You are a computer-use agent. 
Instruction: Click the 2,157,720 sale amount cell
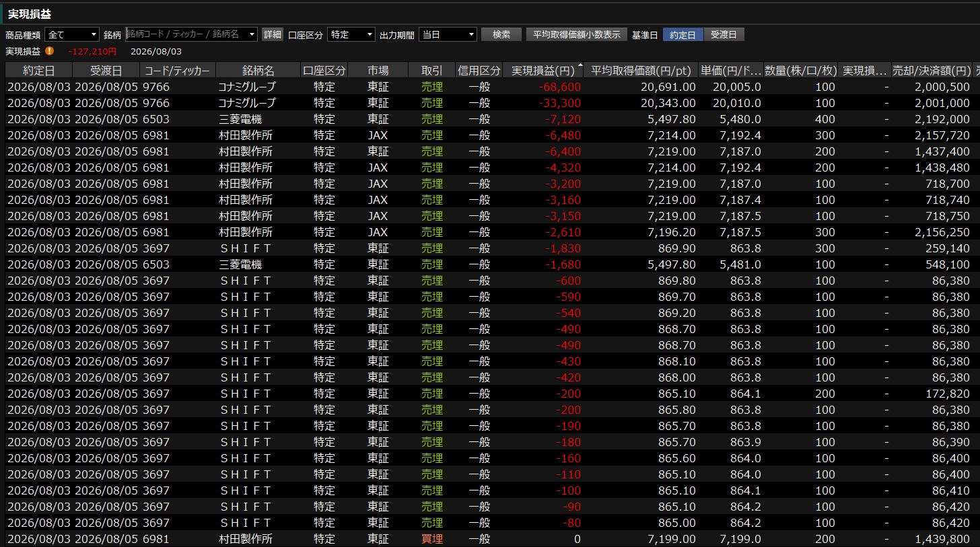point(942,135)
